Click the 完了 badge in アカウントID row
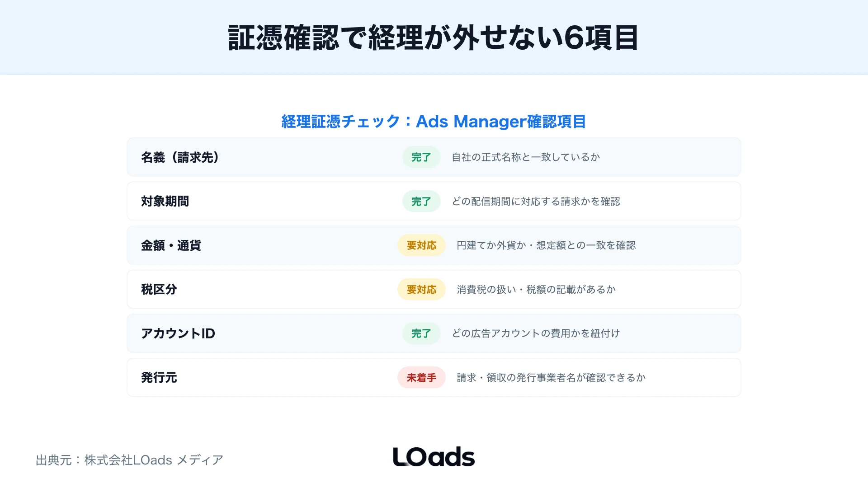The height and width of the screenshot is (488, 868). tap(421, 333)
